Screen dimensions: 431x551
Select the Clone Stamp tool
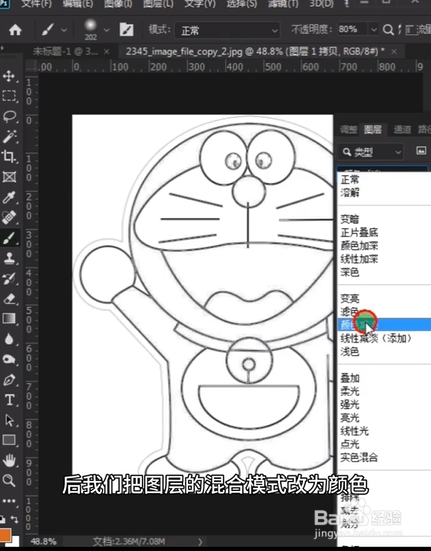pos(9,258)
